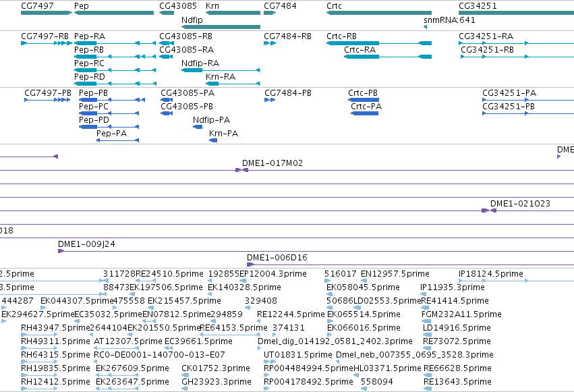Select the CG7497-PB protein label
The height and width of the screenshot is (392, 574).
(48, 93)
